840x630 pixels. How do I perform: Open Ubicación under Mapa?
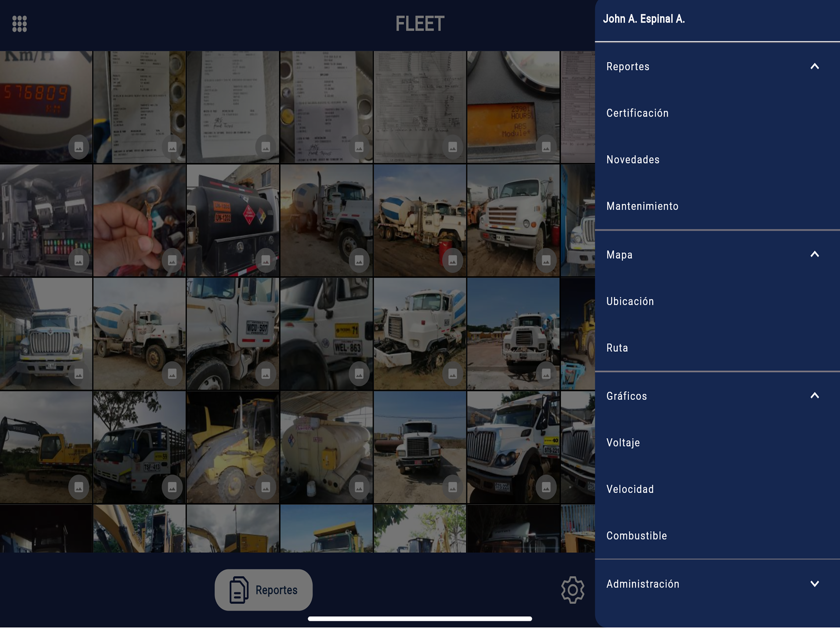(x=630, y=302)
